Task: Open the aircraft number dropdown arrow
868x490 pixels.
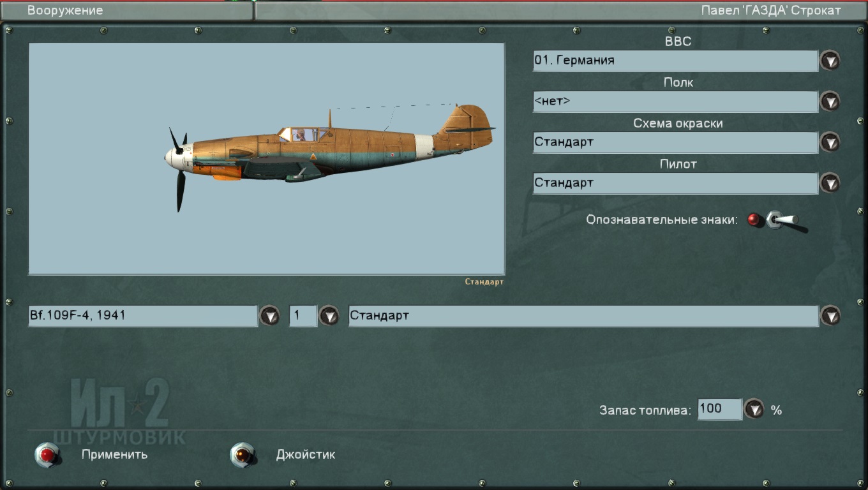Action: 329,316
